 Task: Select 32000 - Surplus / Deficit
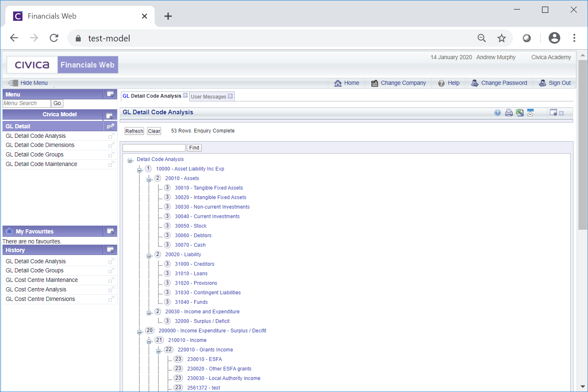[x=202, y=321]
